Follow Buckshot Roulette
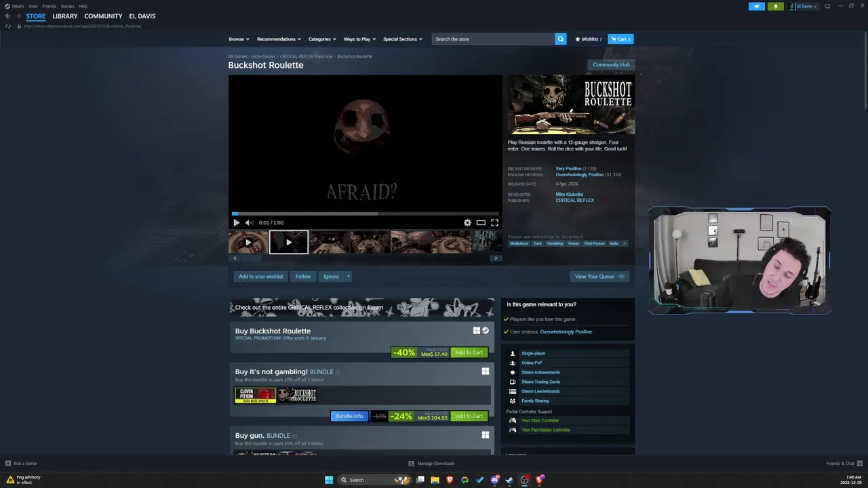Screen dimensions: 868x488 click(x=303, y=277)
